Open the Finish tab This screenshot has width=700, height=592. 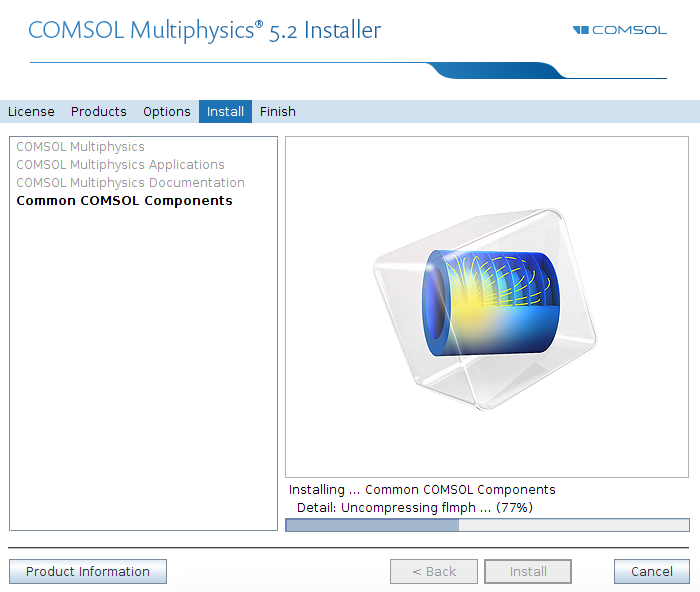pyautogui.click(x=278, y=112)
